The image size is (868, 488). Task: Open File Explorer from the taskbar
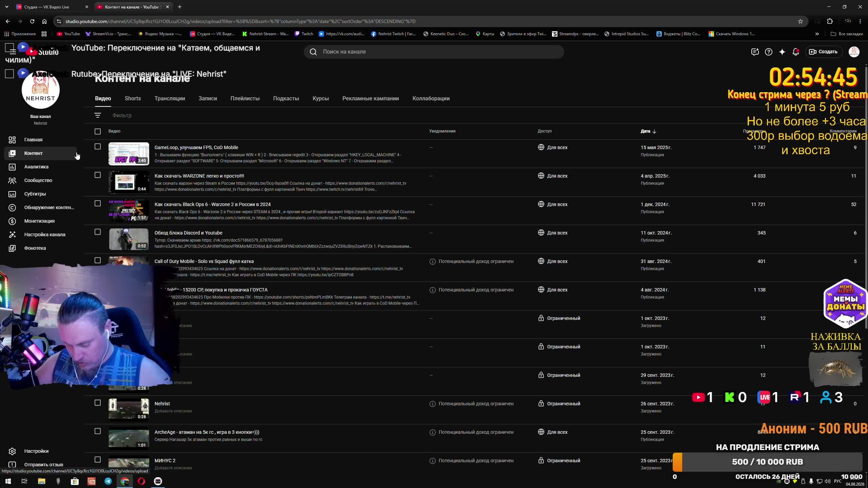point(41,481)
